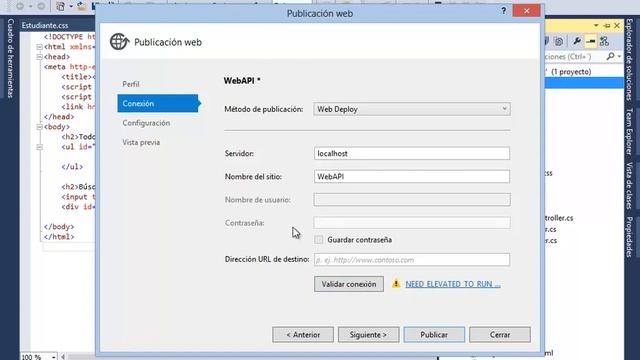Open the Cuadro de herramientas side tab

point(11,58)
